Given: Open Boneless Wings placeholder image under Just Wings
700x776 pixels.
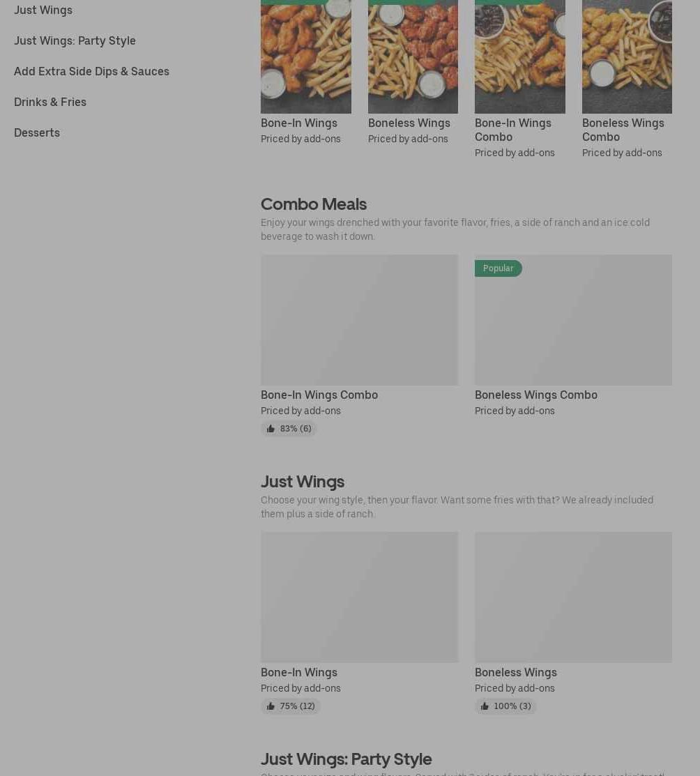Looking at the screenshot, I should click(573, 598).
